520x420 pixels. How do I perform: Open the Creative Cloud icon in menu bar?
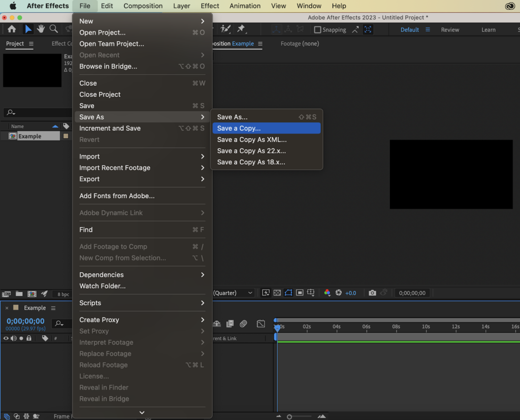(510, 6)
